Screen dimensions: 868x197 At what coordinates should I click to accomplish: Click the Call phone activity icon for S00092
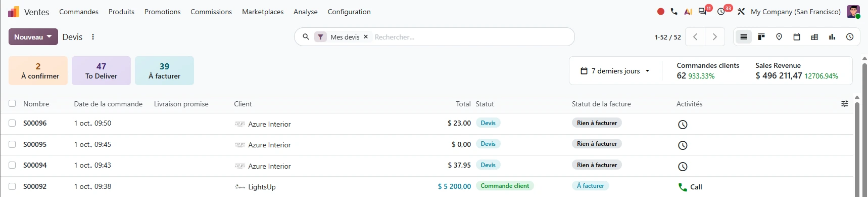[x=683, y=187]
